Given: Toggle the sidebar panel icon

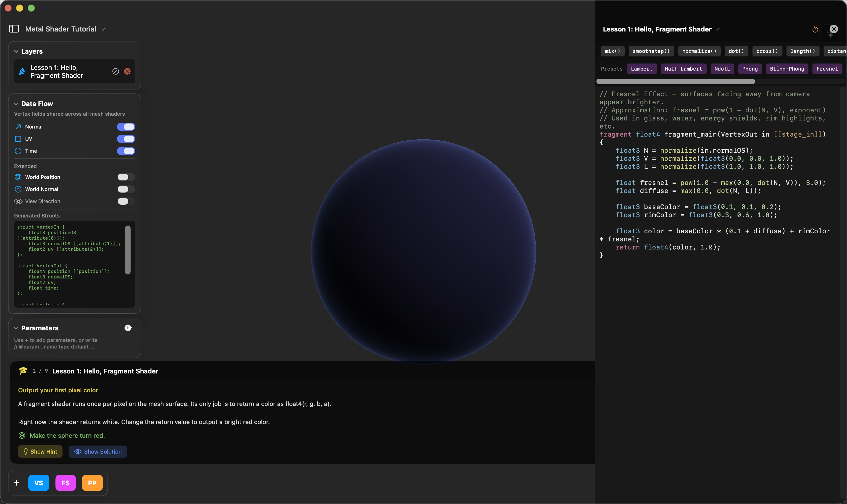Looking at the screenshot, I should point(14,29).
